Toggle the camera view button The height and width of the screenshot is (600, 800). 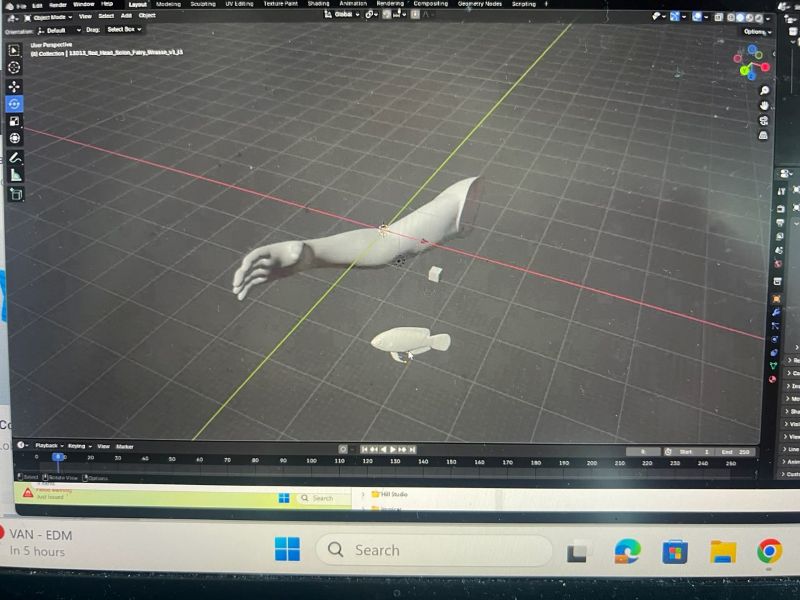[765, 120]
